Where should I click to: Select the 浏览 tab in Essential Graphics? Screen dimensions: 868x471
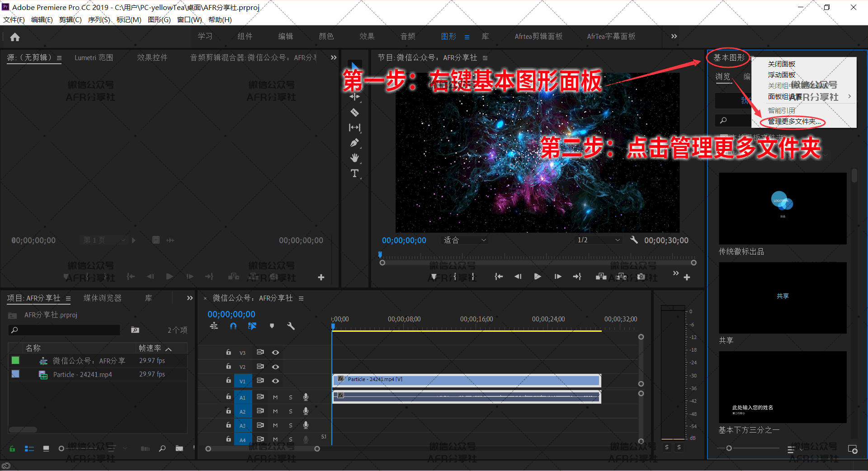(722, 76)
